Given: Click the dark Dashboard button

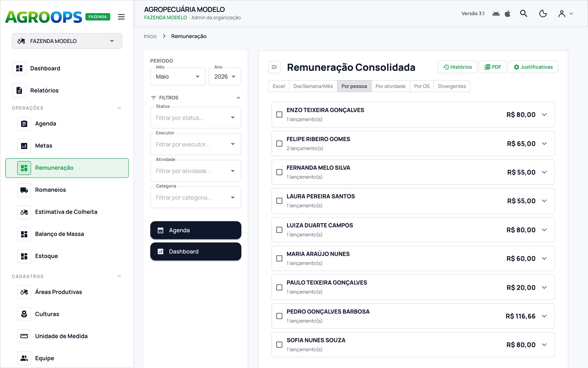Looking at the screenshot, I should pos(196,251).
